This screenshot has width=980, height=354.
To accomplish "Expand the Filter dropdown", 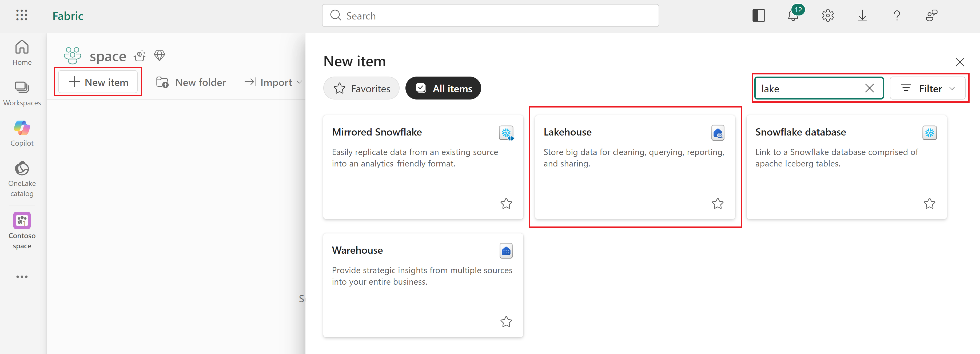I will (x=927, y=89).
